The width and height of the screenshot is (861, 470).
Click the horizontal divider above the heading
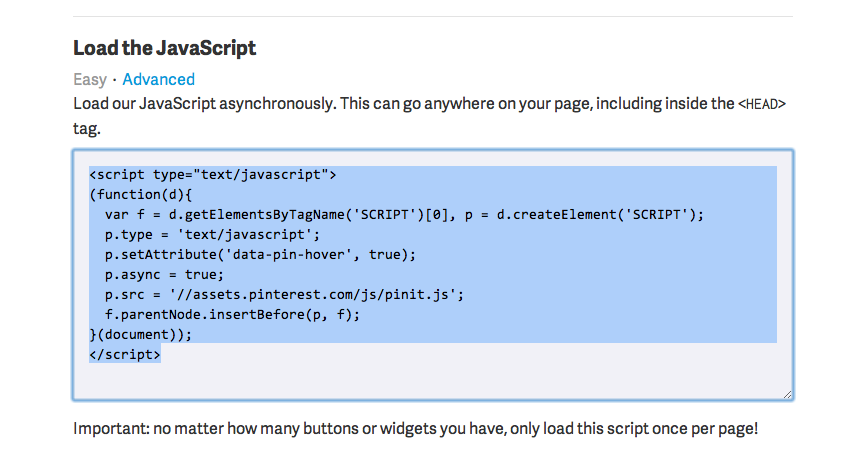coord(432,16)
